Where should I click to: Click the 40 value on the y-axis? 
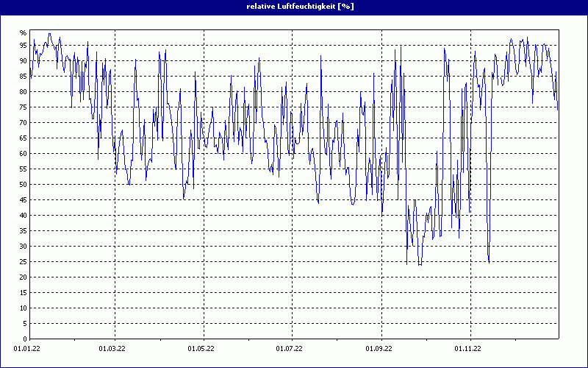22,216
